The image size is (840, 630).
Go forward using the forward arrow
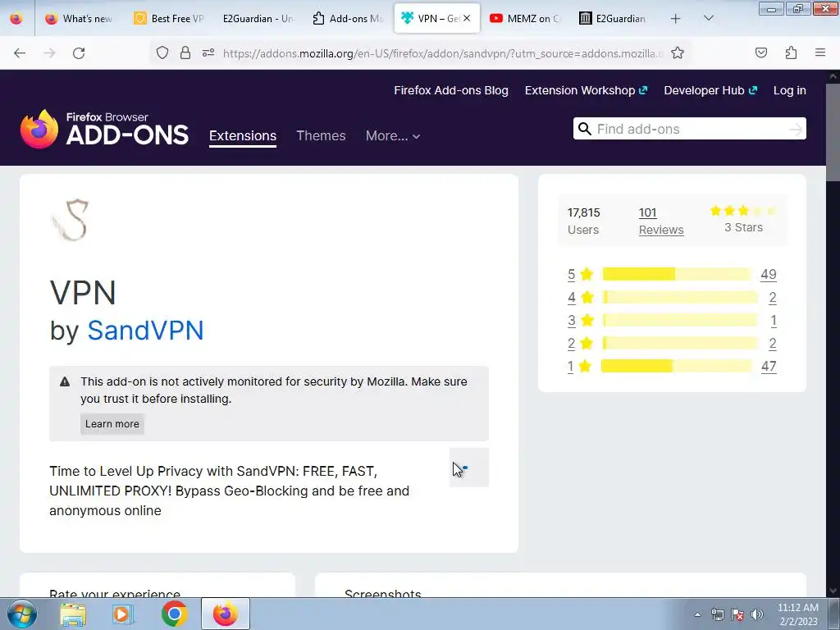pos(49,53)
